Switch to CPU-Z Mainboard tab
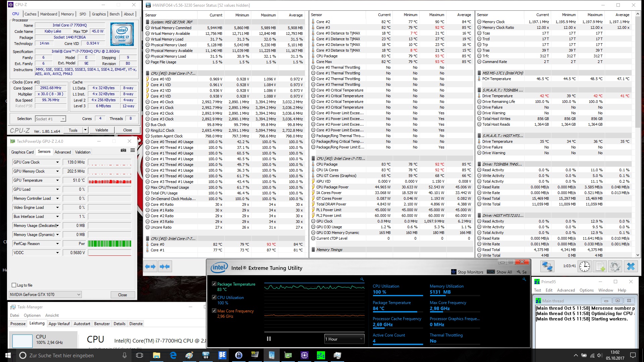Image resolution: width=644 pixels, height=362 pixels. click(x=49, y=14)
